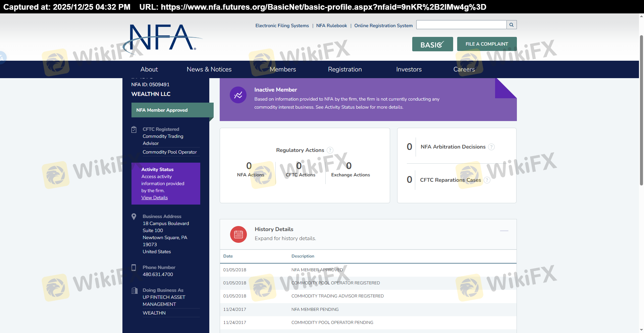This screenshot has width=644, height=333.
Task: Click the WEALTHN LLC firm name
Action: (151, 94)
